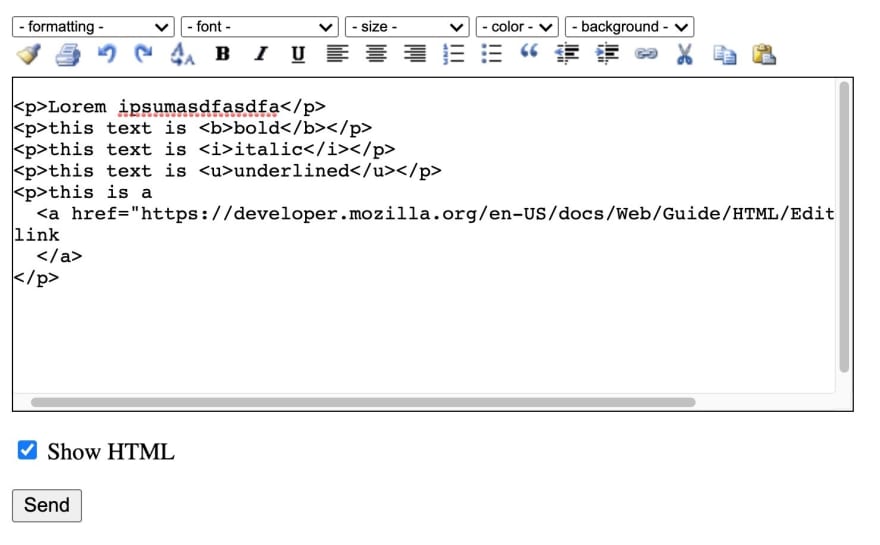Viewport: 880px width, 545px height.
Task: Paste from clipboard
Action: (764, 54)
